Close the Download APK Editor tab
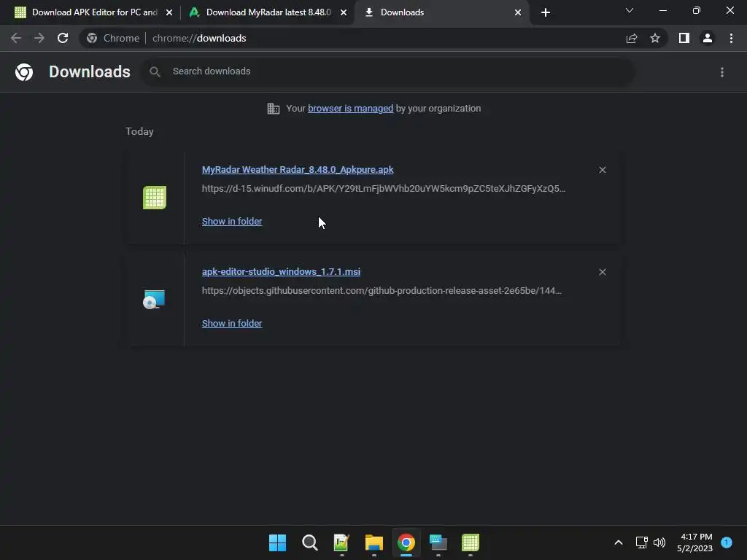The image size is (747, 560). (x=169, y=12)
